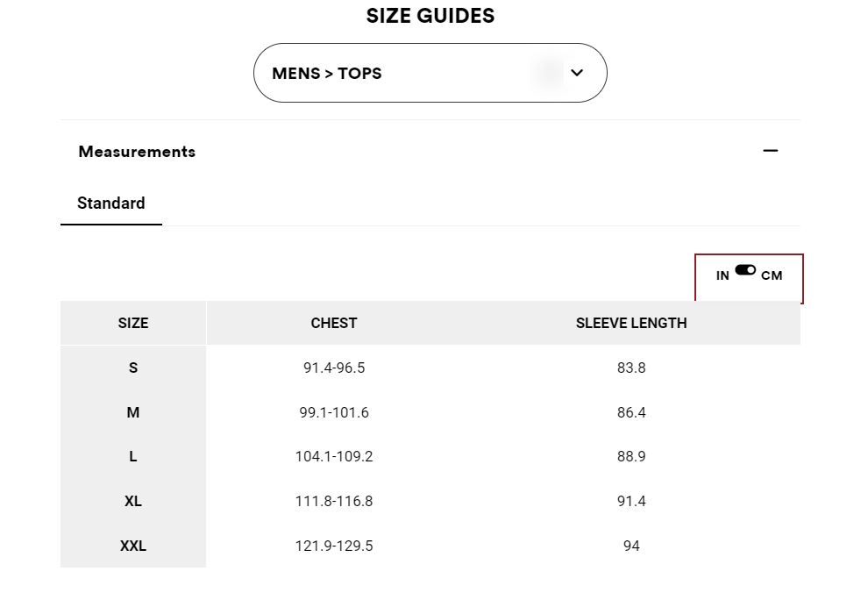The height and width of the screenshot is (600, 868).
Task: Toggle the IN/CM unit switch
Action: [745, 270]
